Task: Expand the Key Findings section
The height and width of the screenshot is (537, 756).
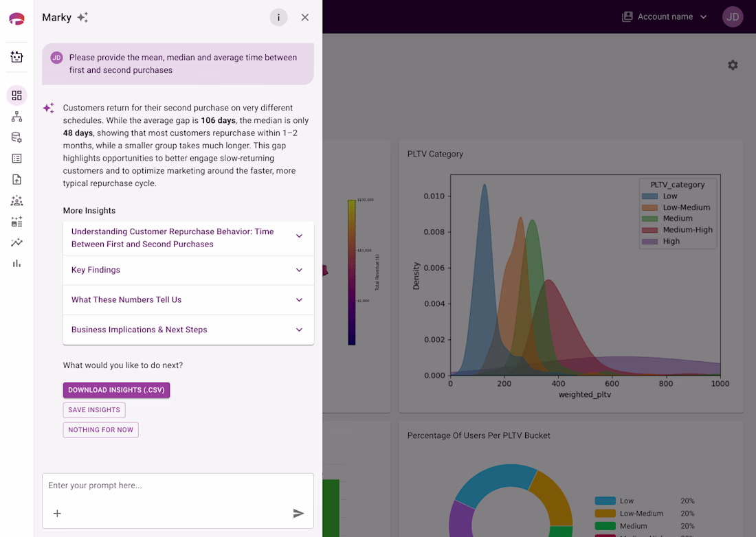Action: pyautogui.click(x=188, y=270)
